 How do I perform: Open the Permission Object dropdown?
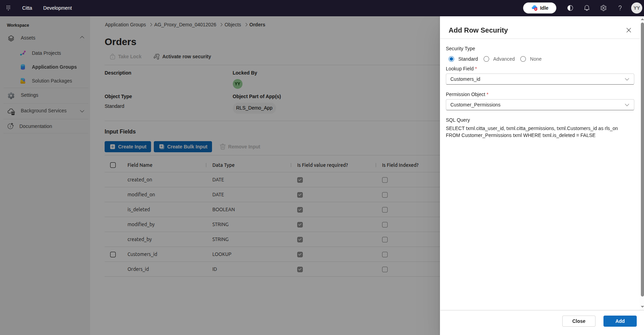coord(539,105)
